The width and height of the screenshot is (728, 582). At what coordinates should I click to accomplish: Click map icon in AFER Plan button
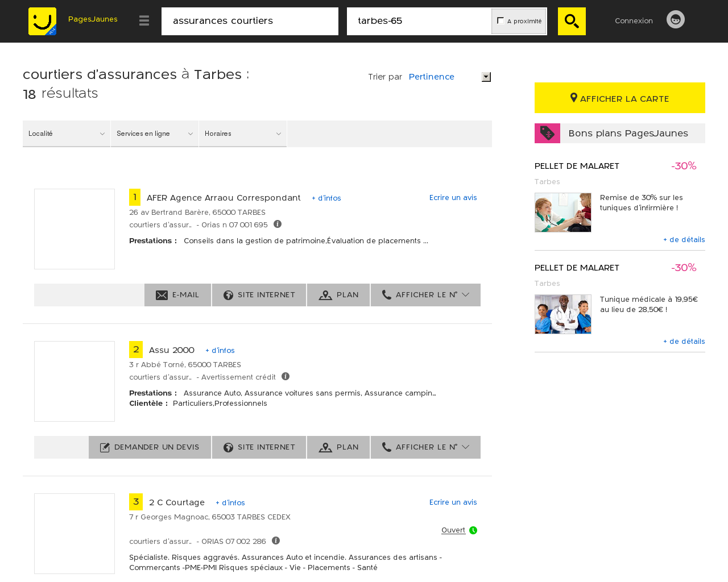(x=325, y=295)
